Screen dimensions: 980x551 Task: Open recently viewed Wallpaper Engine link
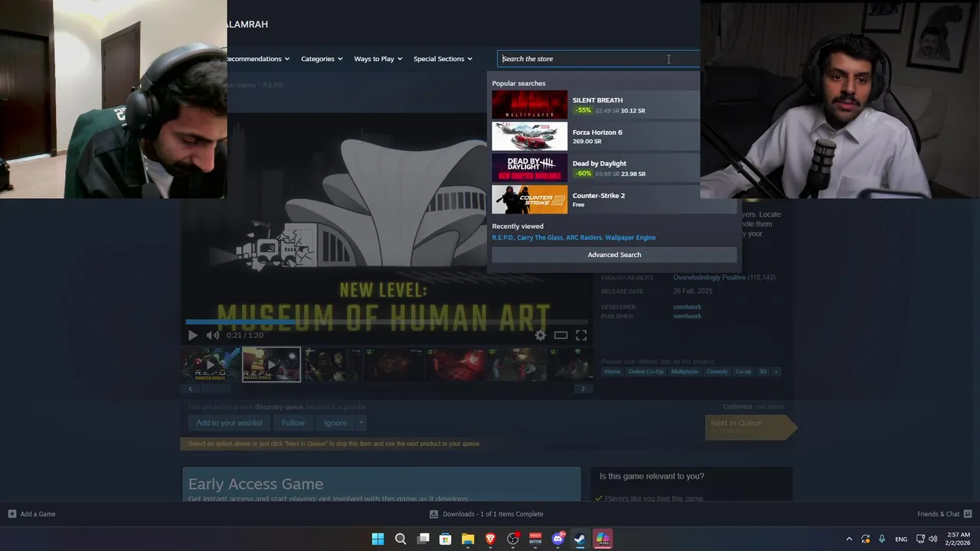pyautogui.click(x=630, y=237)
